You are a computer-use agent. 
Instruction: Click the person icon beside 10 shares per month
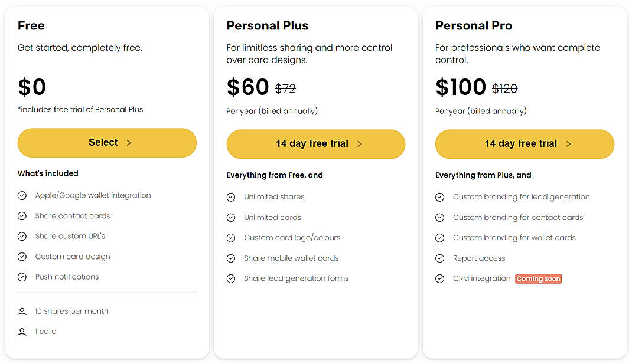pyautogui.click(x=22, y=311)
